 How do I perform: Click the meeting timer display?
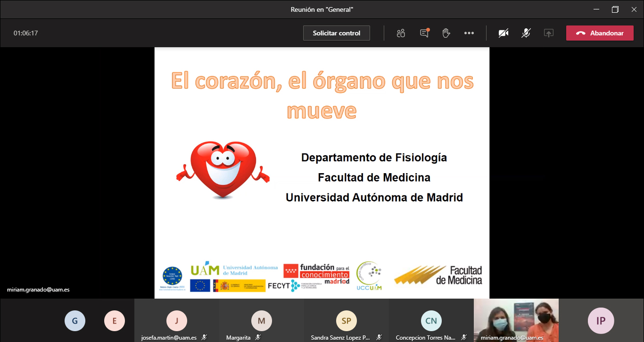point(25,33)
